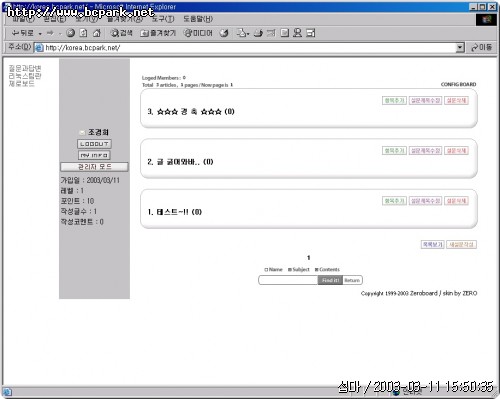Viewport: 500px width, 399px height.
Task: Enable the Name search checkbox
Action: [x=266, y=270]
